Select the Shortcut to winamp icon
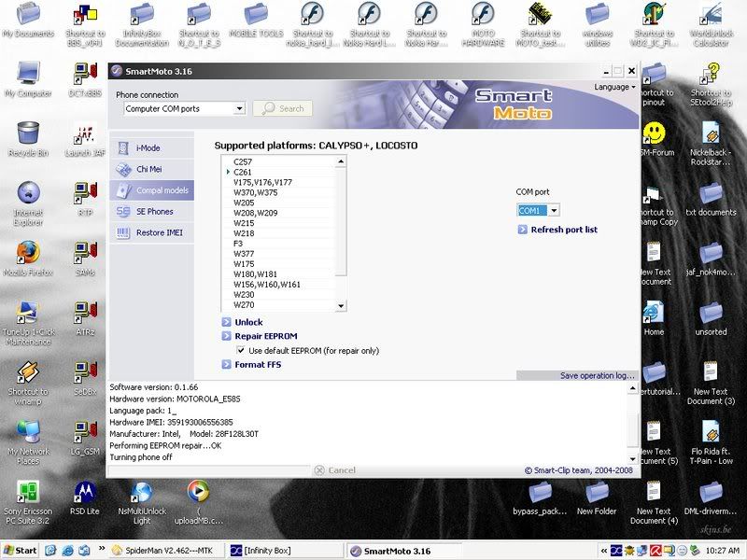Image resolution: width=747 pixels, height=560 pixels. 28,383
